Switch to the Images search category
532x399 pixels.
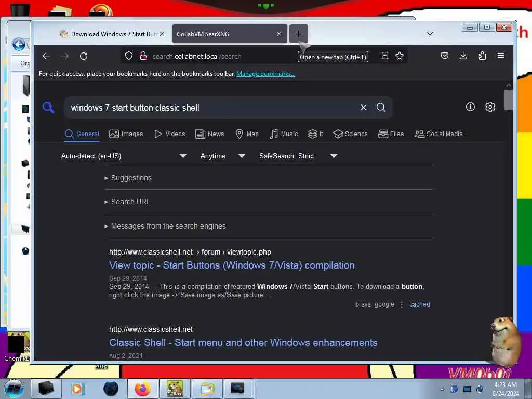click(126, 134)
